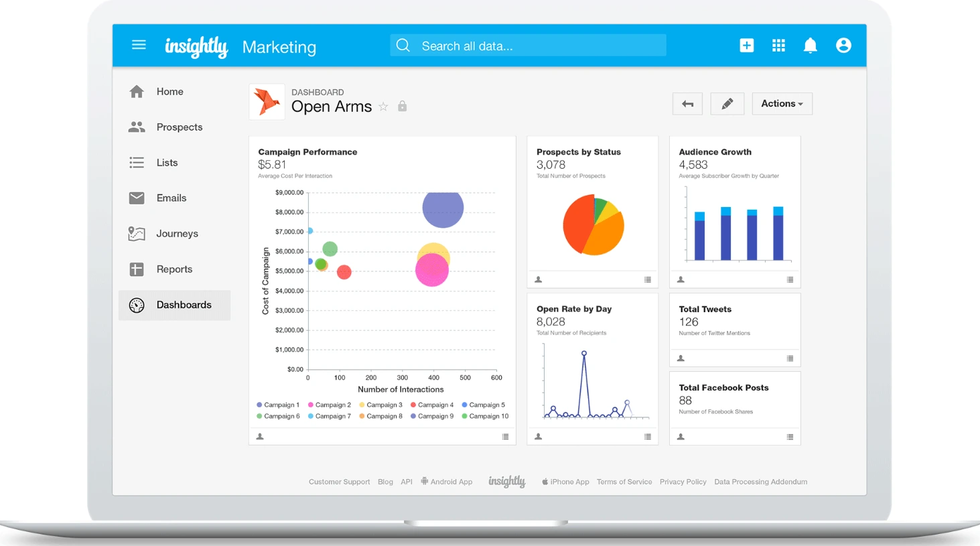Open the user profile icon

tap(843, 45)
